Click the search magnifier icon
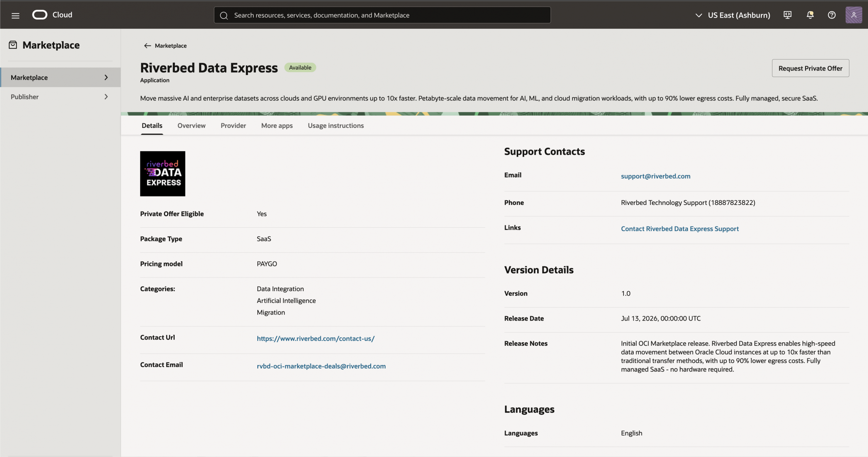The image size is (868, 457). pos(224,15)
